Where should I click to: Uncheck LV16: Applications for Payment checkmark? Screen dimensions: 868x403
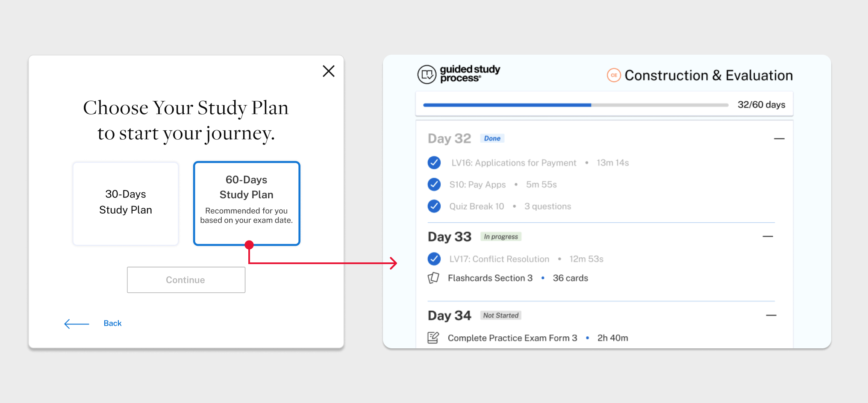point(434,163)
